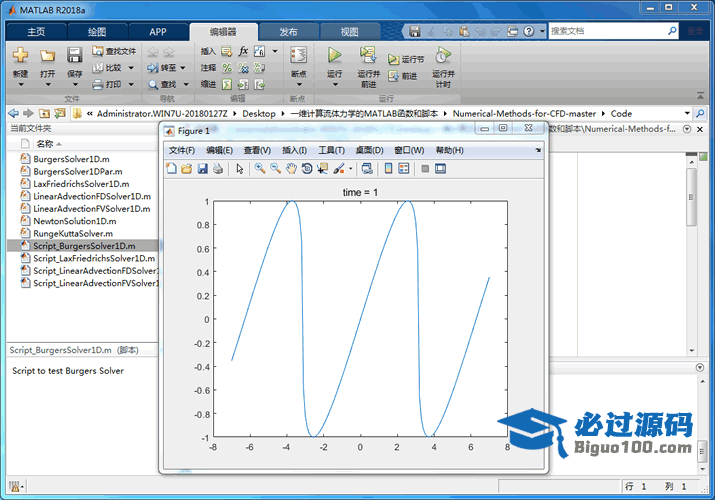
Task: Select the Pan hand tool in Figure 1
Action: coord(292,169)
